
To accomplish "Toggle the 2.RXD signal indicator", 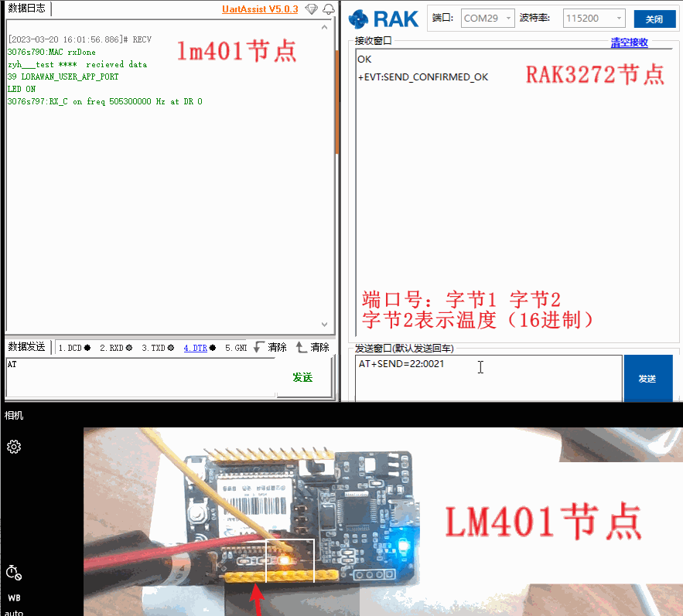I will point(116,348).
